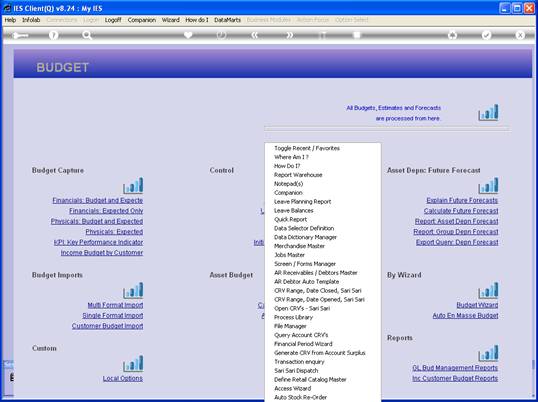
Task: Open the Companion menu
Action: (x=142, y=20)
